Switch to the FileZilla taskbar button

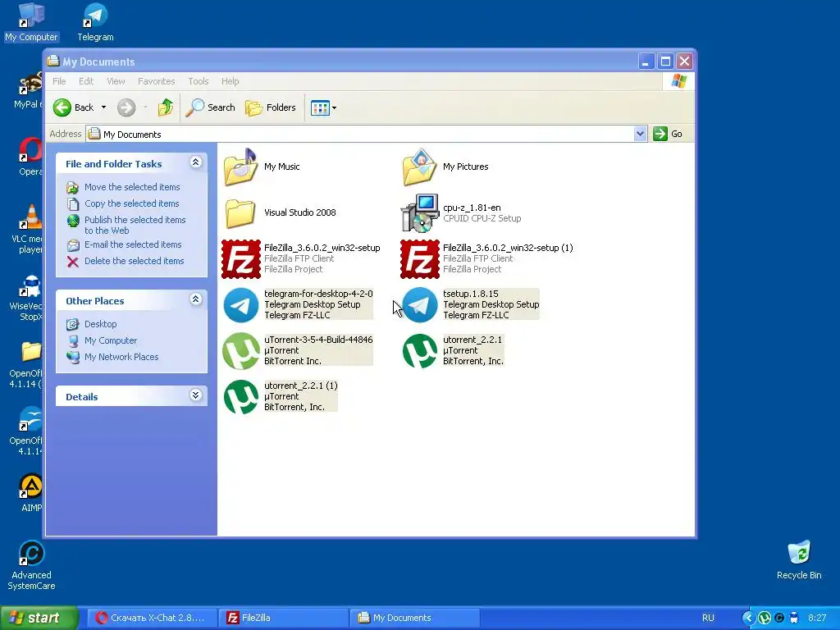pyautogui.click(x=283, y=618)
